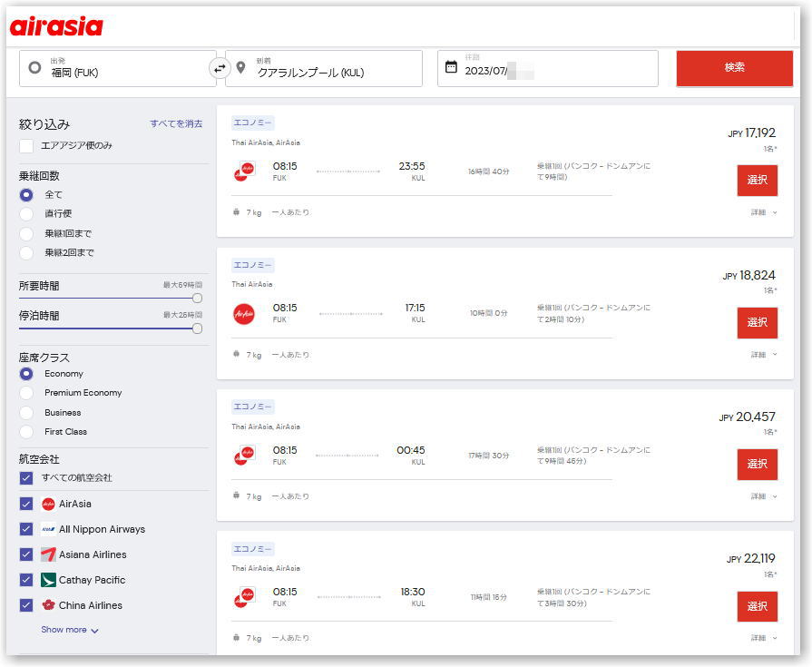Expand 詳細 on JPY 18,824 flight
Screen dimensions: 812x667
coord(764,355)
